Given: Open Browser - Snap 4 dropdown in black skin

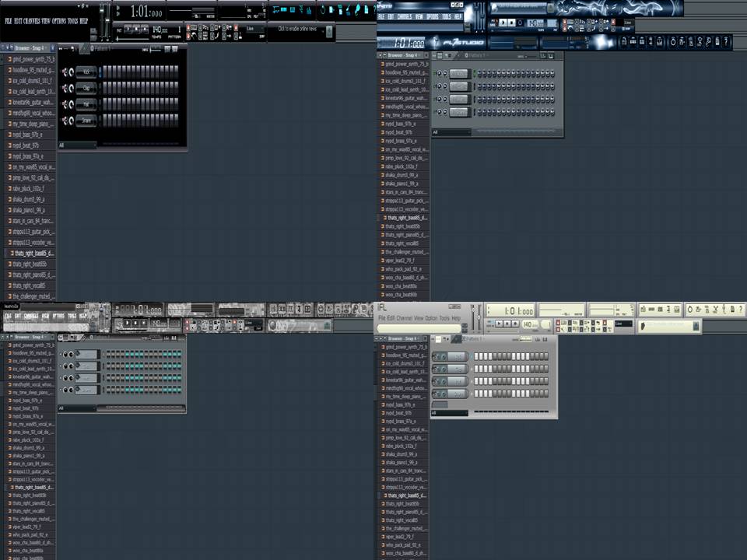Looking at the screenshot, I should click(x=30, y=48).
